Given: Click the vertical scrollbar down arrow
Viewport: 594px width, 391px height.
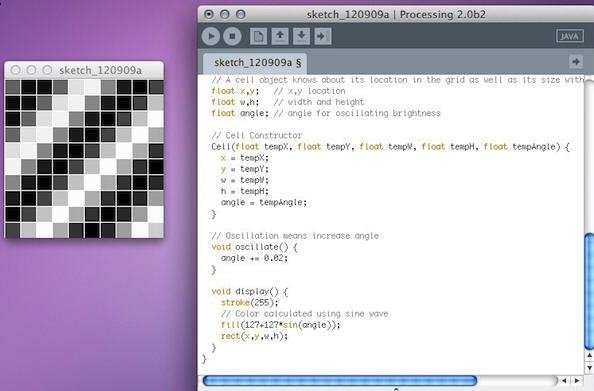Looking at the screenshot, I should (589, 368).
